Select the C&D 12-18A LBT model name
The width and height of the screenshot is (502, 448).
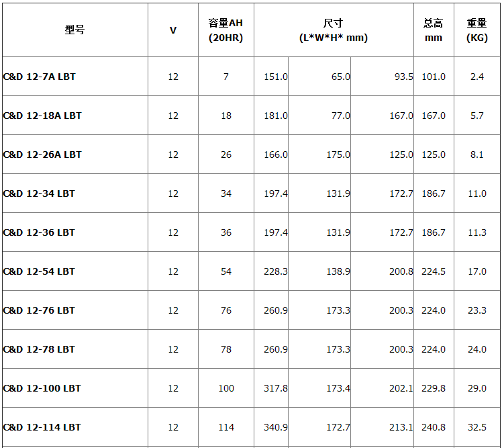[42, 116]
